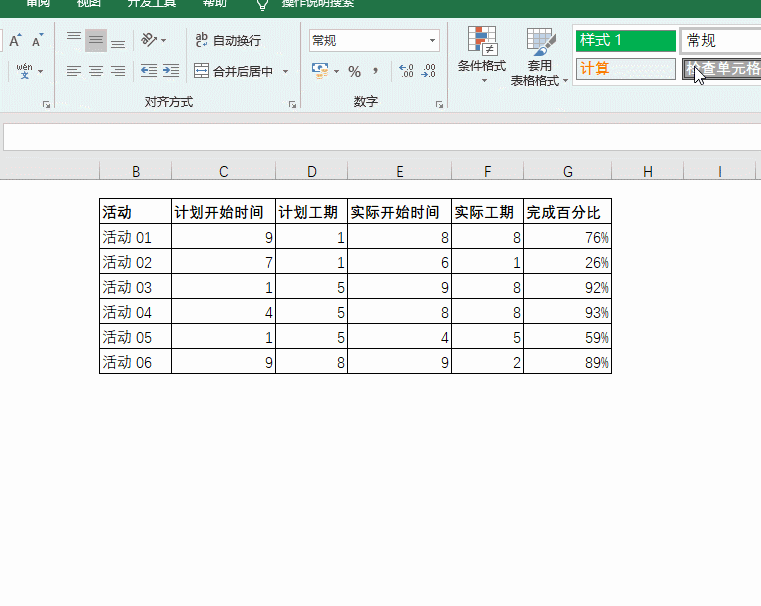
Task: Apply the green 样式 1 cell style
Action: click(x=626, y=40)
